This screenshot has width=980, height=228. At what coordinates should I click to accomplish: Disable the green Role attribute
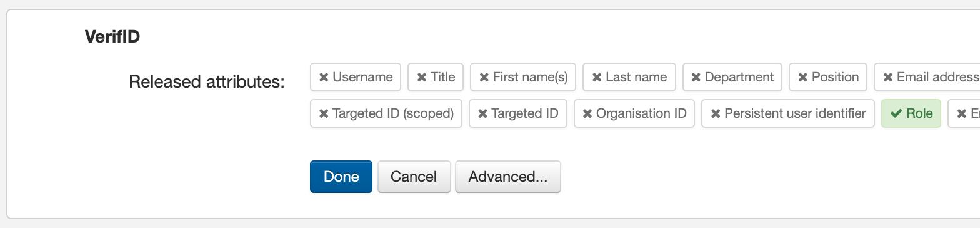(911, 113)
